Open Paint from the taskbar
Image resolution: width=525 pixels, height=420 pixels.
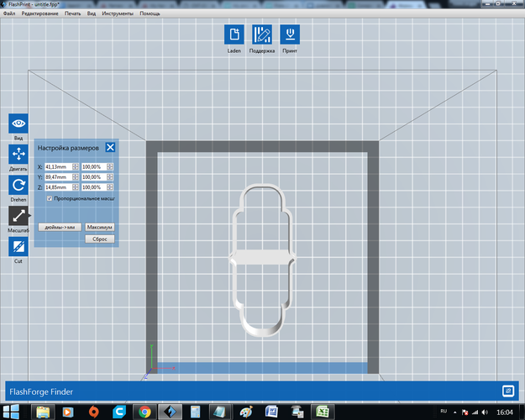(246, 412)
